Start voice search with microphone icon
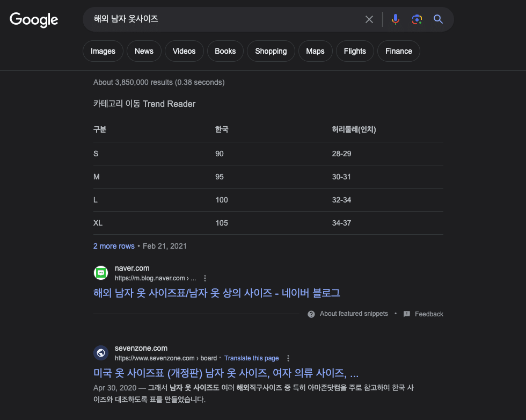 pyautogui.click(x=396, y=19)
